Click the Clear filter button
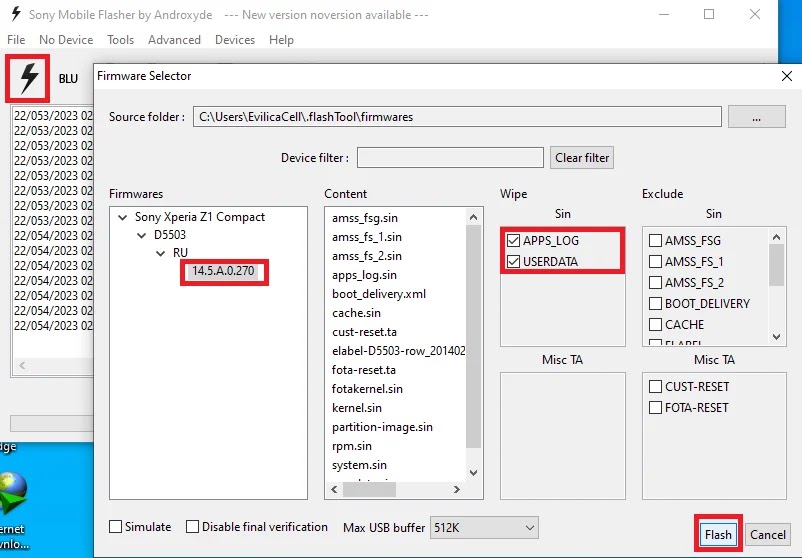The image size is (802, 558). coord(582,158)
